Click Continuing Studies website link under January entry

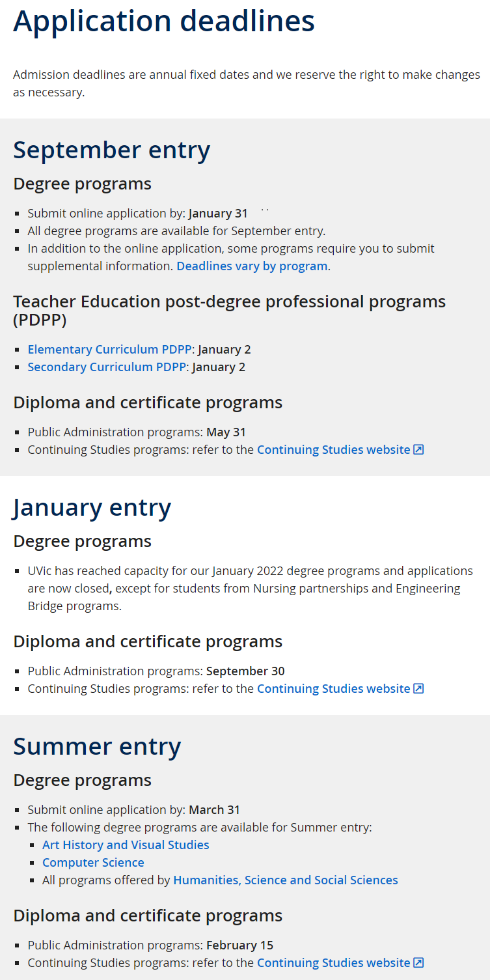pos(334,688)
